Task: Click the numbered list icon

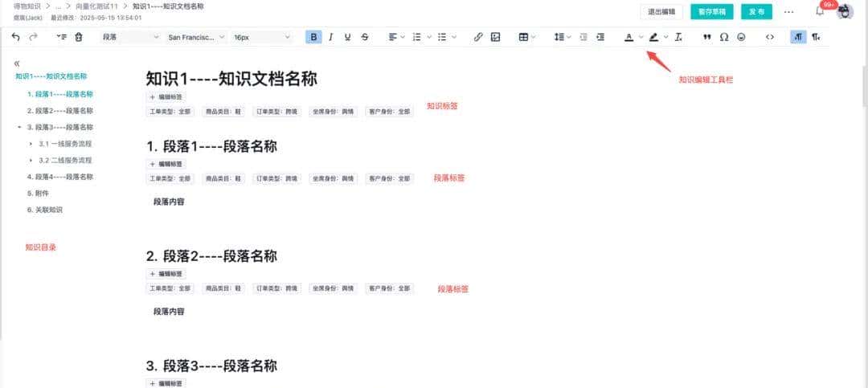Action: tap(417, 37)
